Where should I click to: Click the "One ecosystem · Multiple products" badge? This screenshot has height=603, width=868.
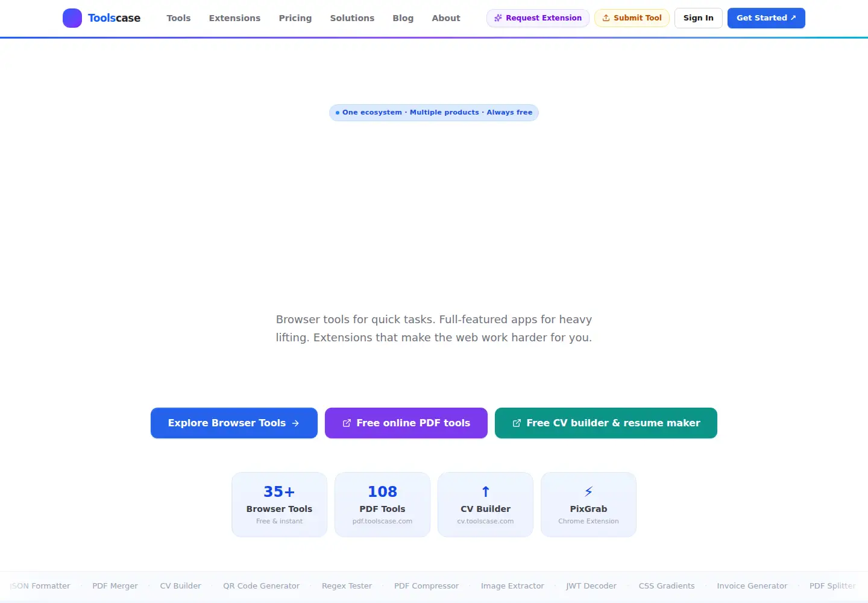point(434,113)
